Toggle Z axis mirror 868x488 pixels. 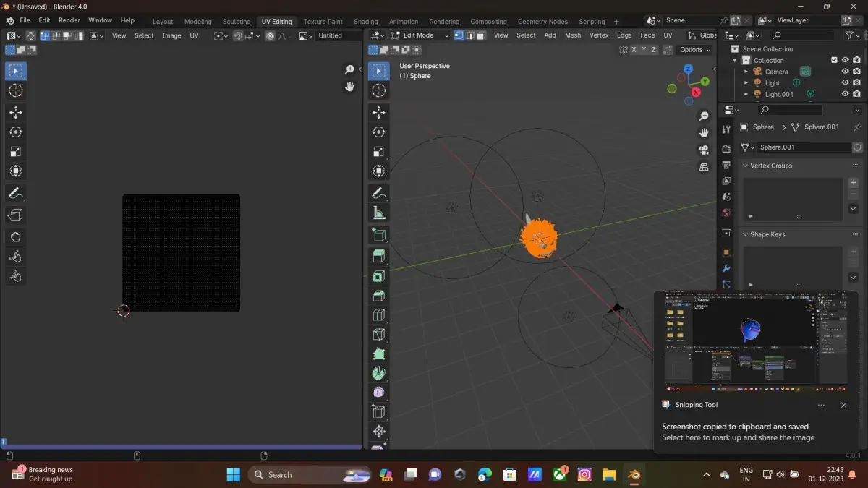click(x=655, y=50)
